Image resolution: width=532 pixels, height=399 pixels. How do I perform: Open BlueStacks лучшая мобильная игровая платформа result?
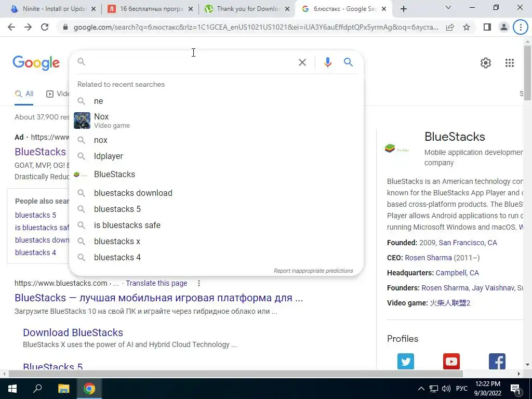pyautogui.click(x=158, y=298)
